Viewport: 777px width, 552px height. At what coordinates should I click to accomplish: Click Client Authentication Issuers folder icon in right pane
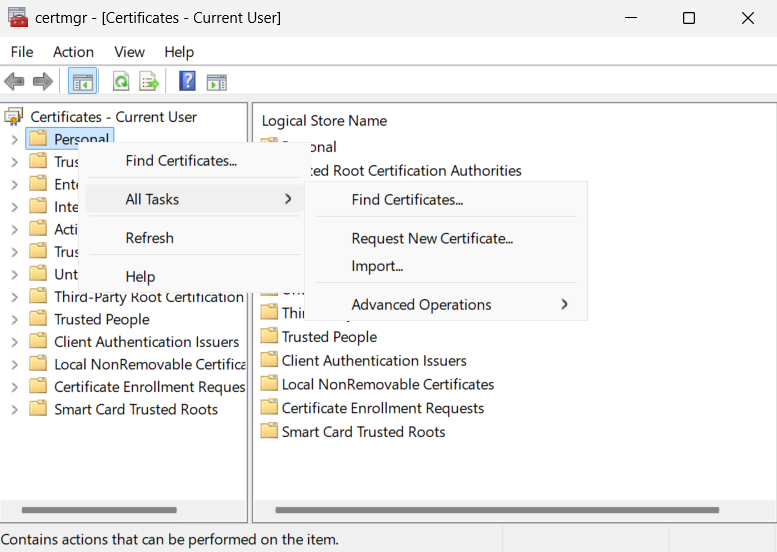(269, 360)
